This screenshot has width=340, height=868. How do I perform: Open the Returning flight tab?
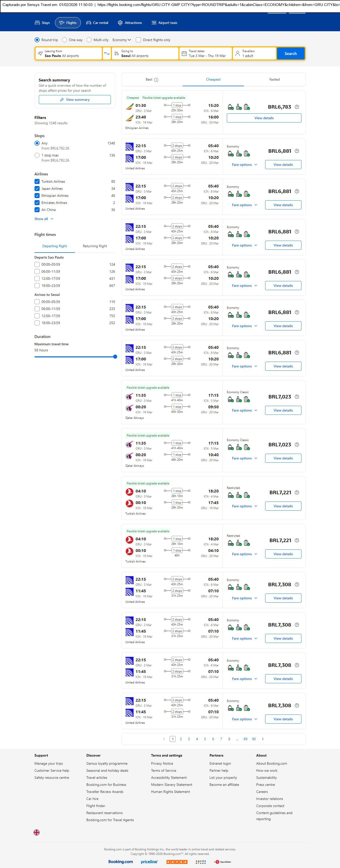point(95,246)
